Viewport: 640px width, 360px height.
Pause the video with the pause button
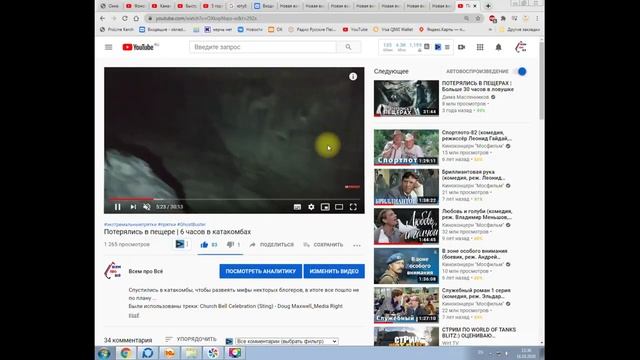point(118,207)
